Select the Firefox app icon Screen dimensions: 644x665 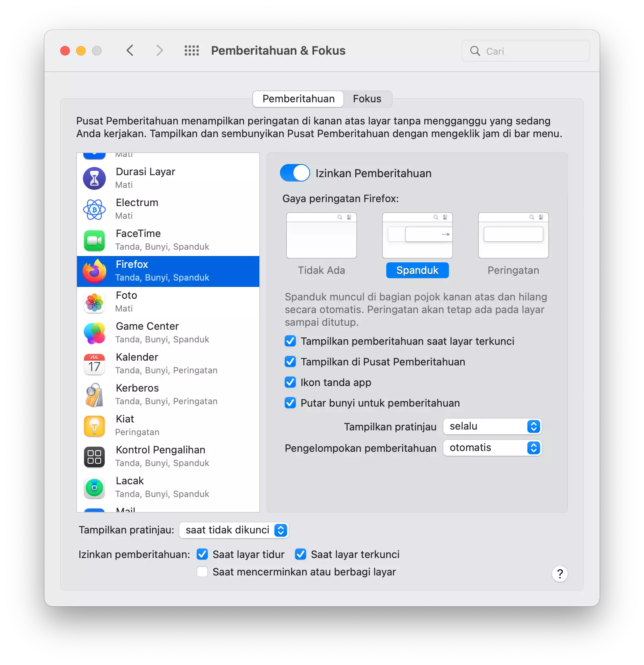(94, 271)
